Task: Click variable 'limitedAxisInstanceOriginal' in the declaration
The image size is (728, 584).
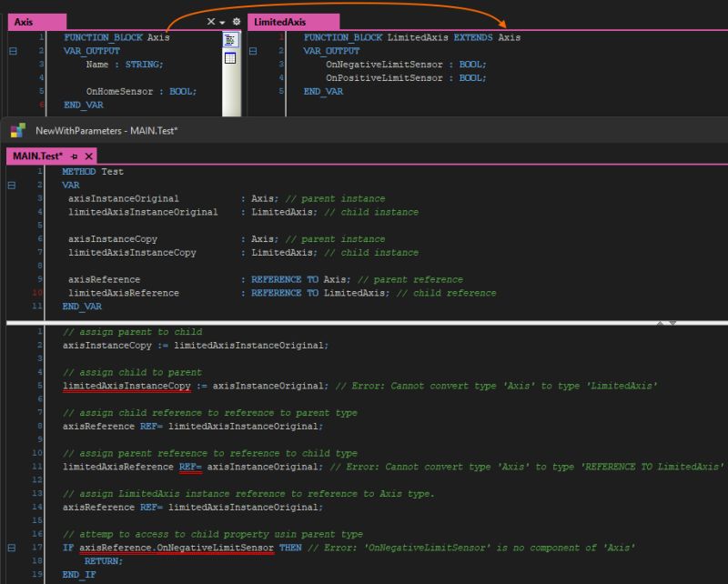Action: [143, 212]
